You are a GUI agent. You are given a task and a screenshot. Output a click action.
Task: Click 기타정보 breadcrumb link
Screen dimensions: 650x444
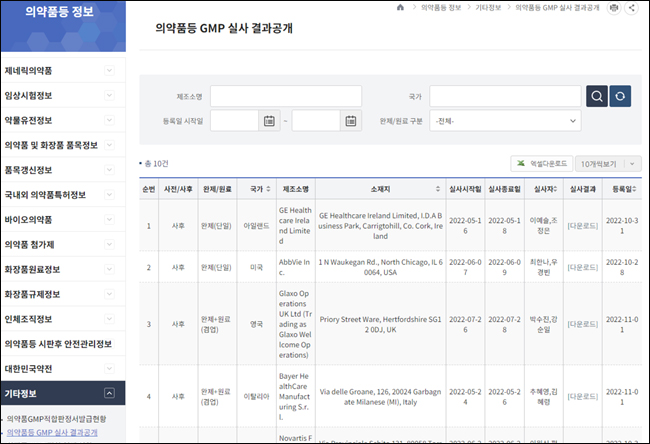click(x=488, y=7)
